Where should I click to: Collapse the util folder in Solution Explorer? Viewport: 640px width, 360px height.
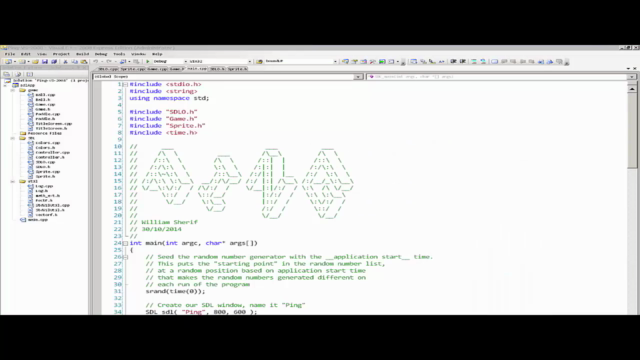[13, 182]
